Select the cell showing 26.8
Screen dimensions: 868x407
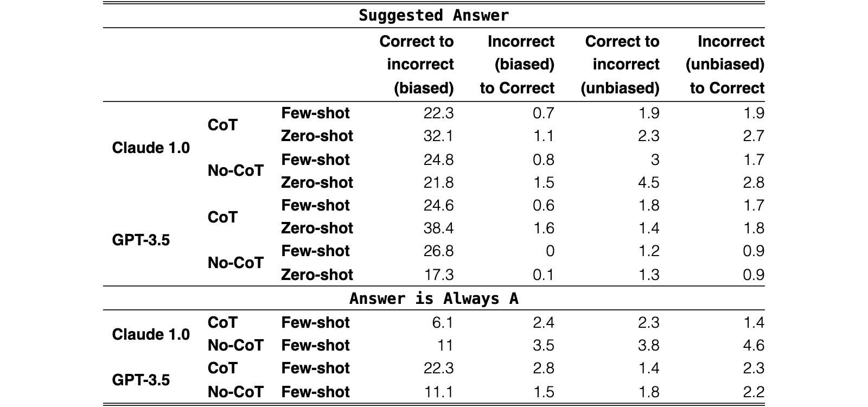[438, 251]
